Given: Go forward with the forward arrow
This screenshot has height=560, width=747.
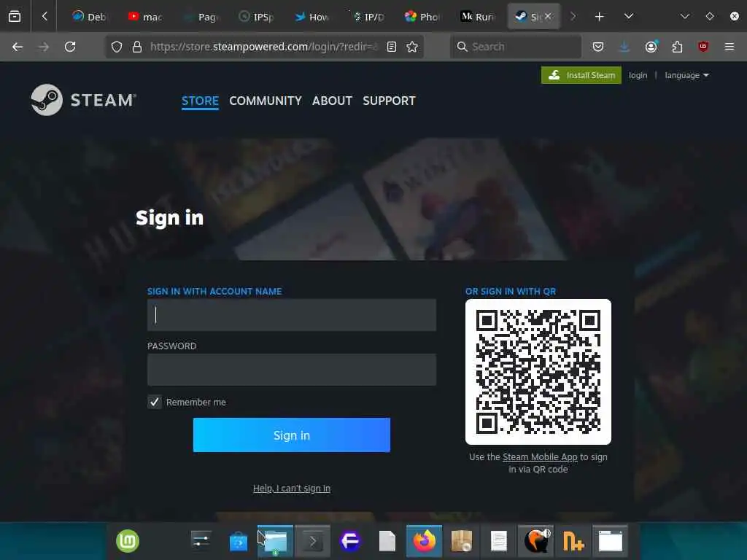Looking at the screenshot, I should [x=44, y=47].
